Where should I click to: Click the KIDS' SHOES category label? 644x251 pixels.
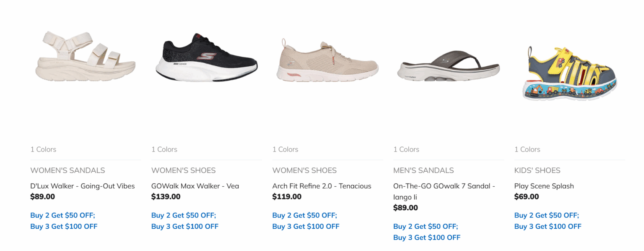click(537, 170)
